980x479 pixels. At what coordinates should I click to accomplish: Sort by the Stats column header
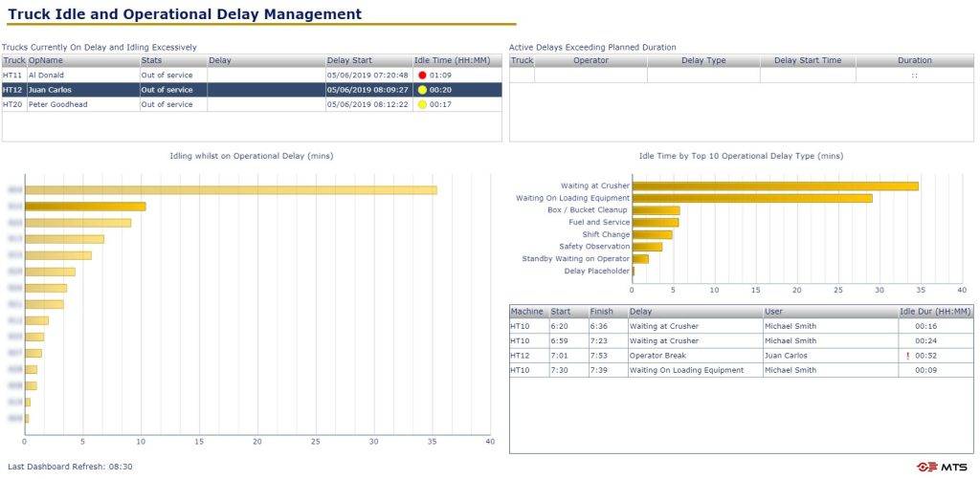173,60
